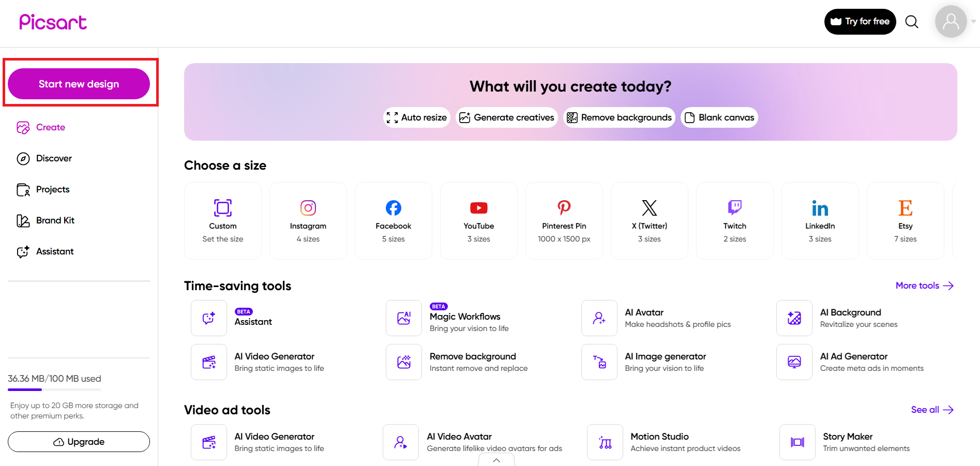This screenshot has height=466, width=980.
Task: Launch the AI Avatar tool icon
Action: (x=599, y=318)
